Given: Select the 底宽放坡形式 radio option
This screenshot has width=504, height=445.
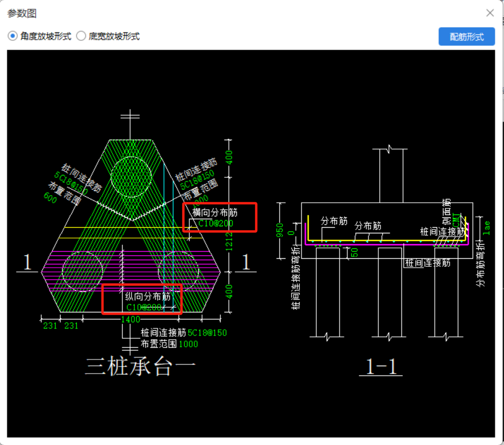Looking at the screenshot, I should pyautogui.click(x=108, y=36).
